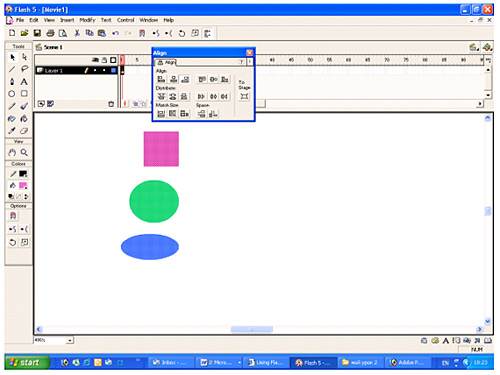Toggle outline square of Layer 1
This screenshot has width=500, height=375.
pyautogui.click(x=113, y=70)
